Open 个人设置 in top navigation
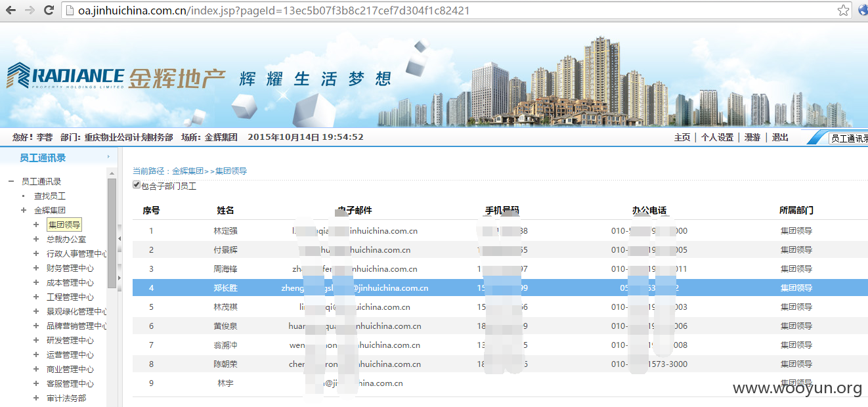 tap(717, 137)
